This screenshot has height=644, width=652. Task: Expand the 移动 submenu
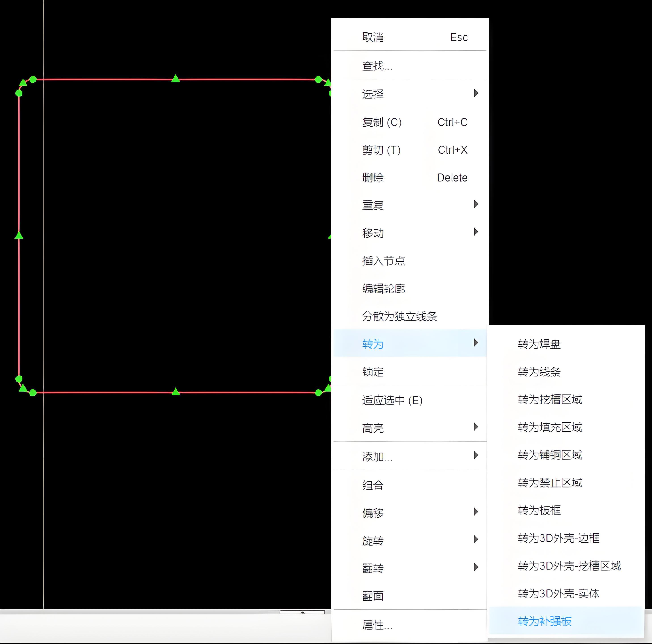tap(373, 233)
